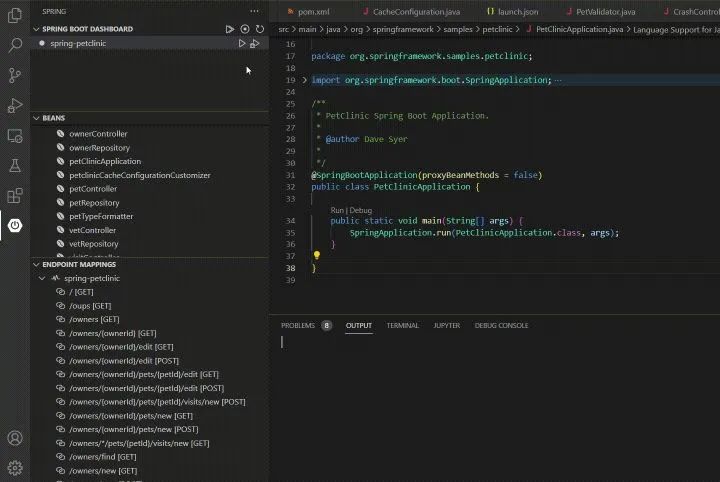Collapse the Beans section
Image resolution: width=720 pixels, height=482 pixels.
[x=36, y=118]
